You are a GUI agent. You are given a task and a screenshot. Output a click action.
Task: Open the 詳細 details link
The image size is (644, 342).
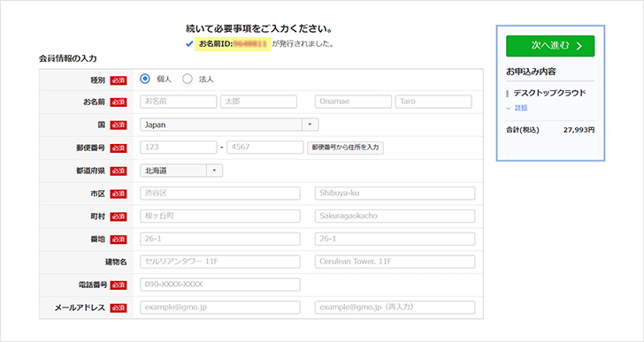pyautogui.click(x=521, y=108)
